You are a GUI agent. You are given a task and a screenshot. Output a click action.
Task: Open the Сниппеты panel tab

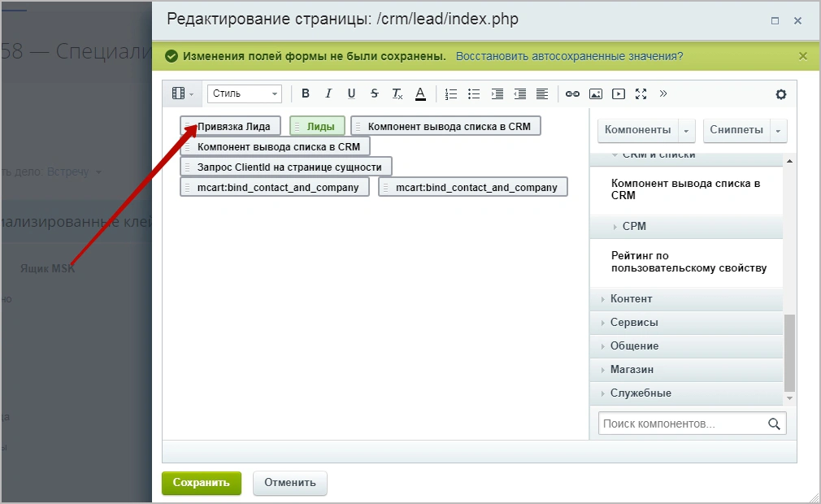[736, 130]
